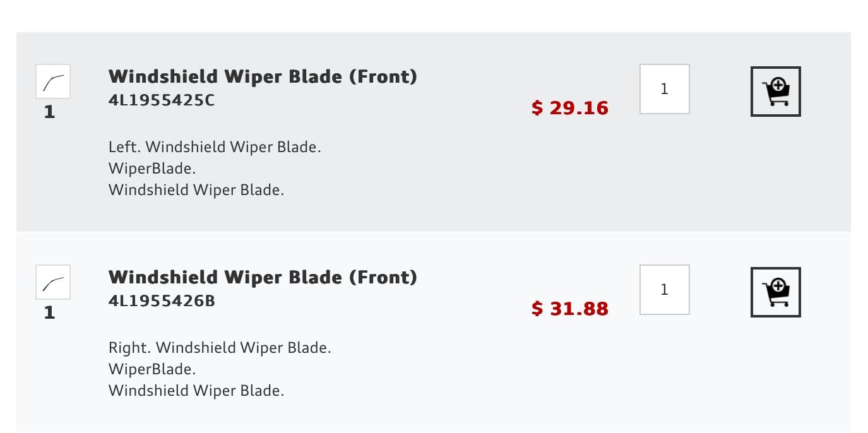Click the quantity field for the right blade
Image resolution: width=868 pixels, height=433 pixels.
click(664, 290)
